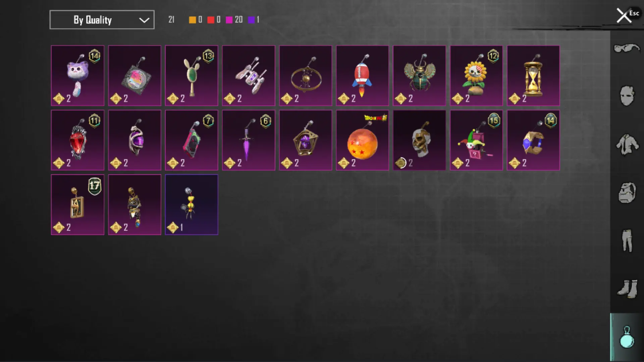The width and height of the screenshot is (644, 362).
Task: Select the backpack category icon
Action: 627,193
